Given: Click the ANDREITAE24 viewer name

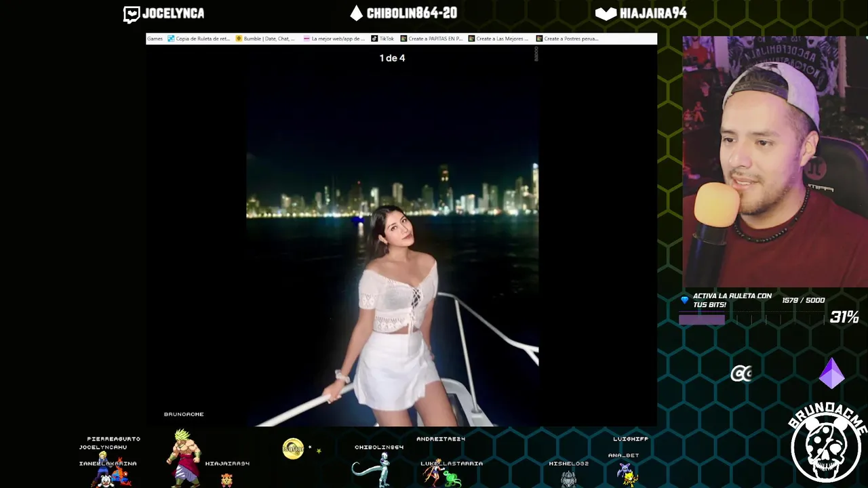Looking at the screenshot, I should (441, 439).
